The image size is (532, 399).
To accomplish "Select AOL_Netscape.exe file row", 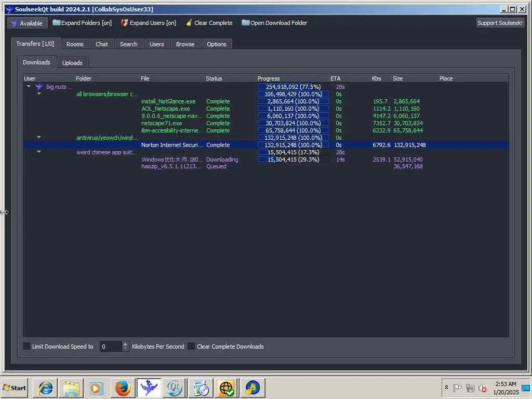I will [x=265, y=109].
